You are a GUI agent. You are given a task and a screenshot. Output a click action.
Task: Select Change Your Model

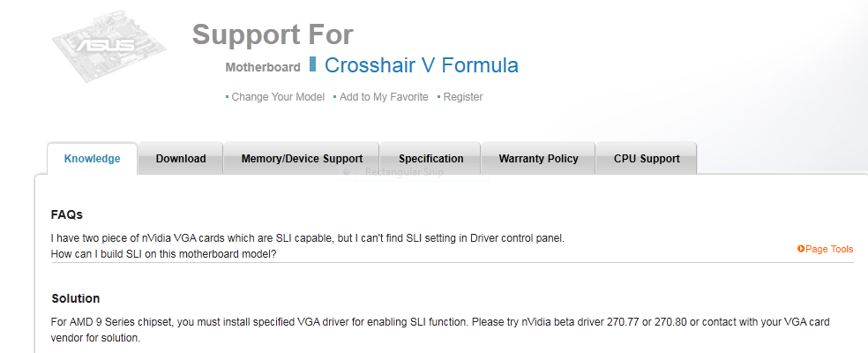tap(278, 97)
